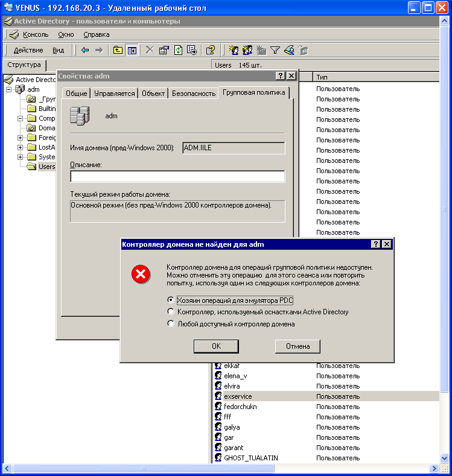Screen dimensions: 452x476
Task: Confirm error dialog with OK
Action: 216,346
